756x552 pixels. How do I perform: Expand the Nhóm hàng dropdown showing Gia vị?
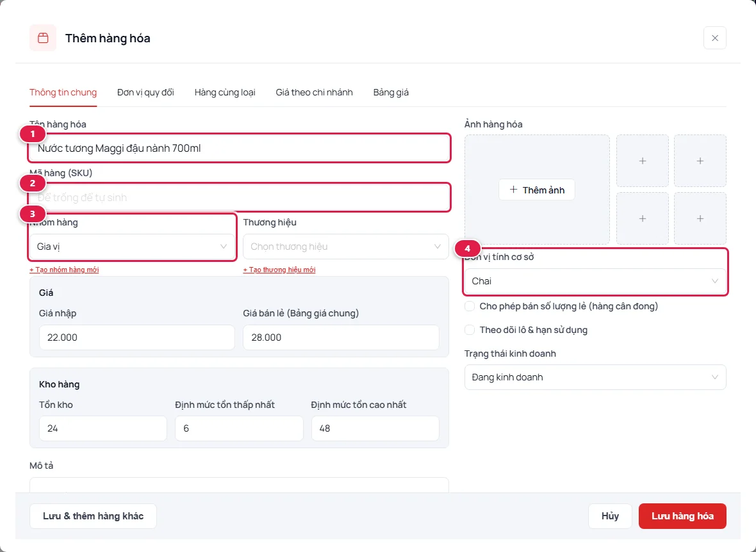132,247
